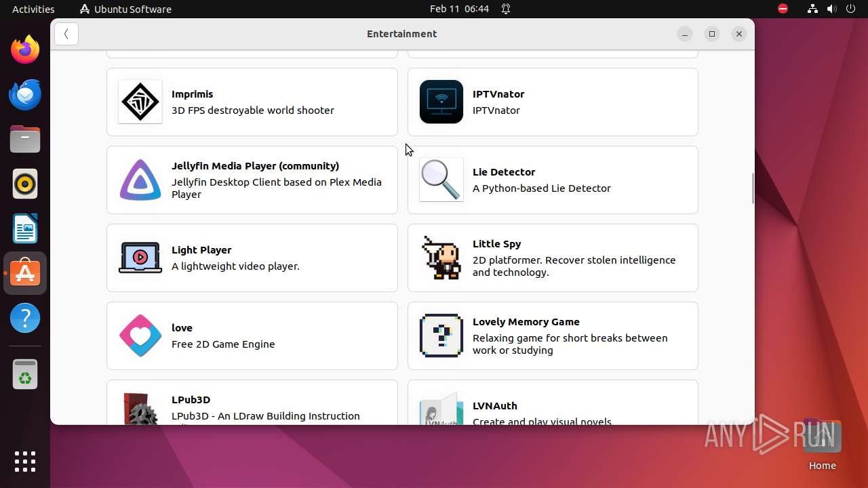868x488 pixels.
Task: Open the volume icon in top bar
Action: tap(833, 9)
